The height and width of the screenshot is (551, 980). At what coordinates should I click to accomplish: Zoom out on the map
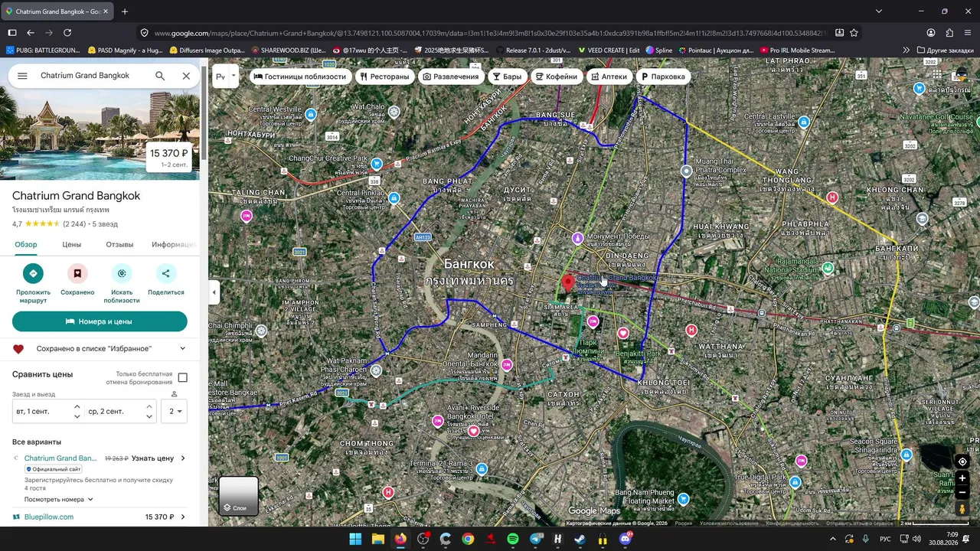(962, 493)
